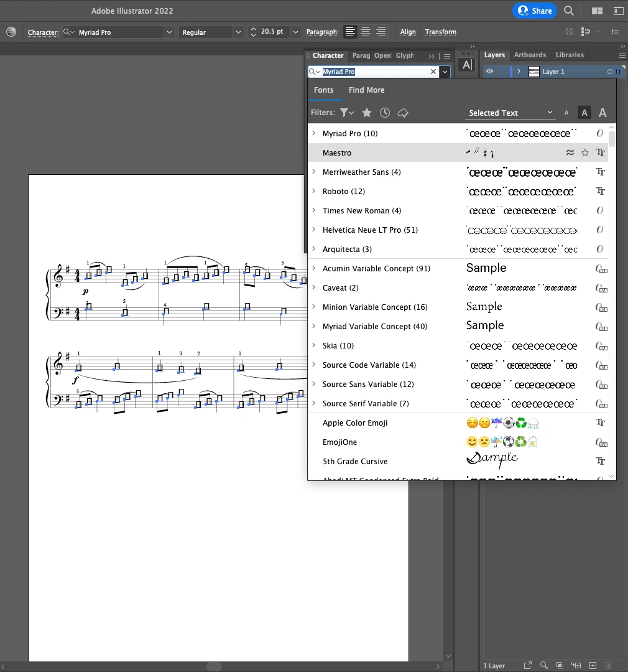628x672 pixels.
Task: Click the Character panel double-arrow overflow
Action: coord(432,56)
